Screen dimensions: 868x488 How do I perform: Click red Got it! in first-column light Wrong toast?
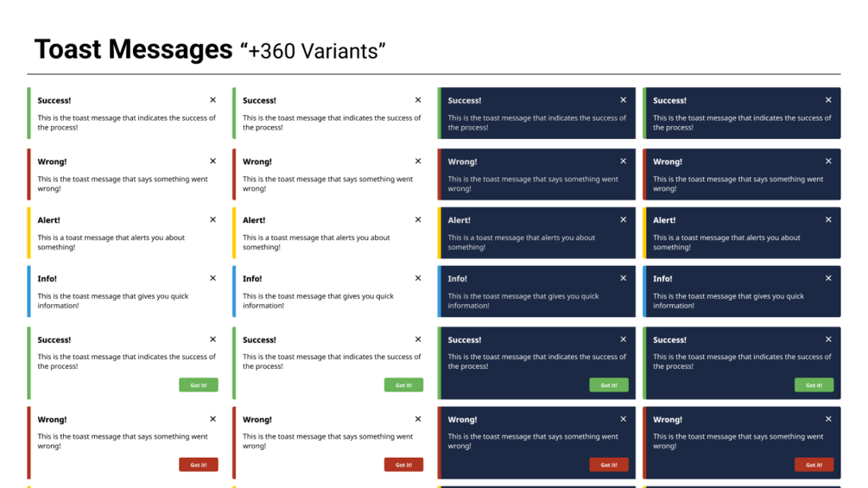click(x=198, y=465)
